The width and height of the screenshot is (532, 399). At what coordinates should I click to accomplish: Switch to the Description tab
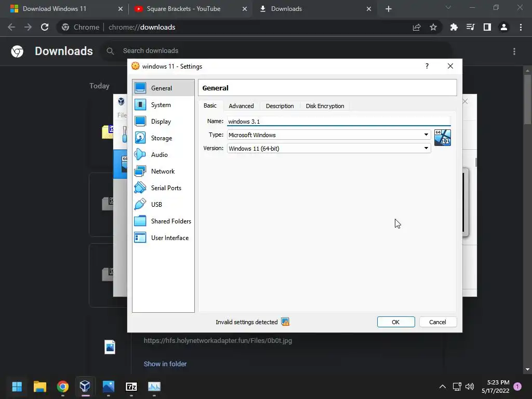pyautogui.click(x=280, y=106)
